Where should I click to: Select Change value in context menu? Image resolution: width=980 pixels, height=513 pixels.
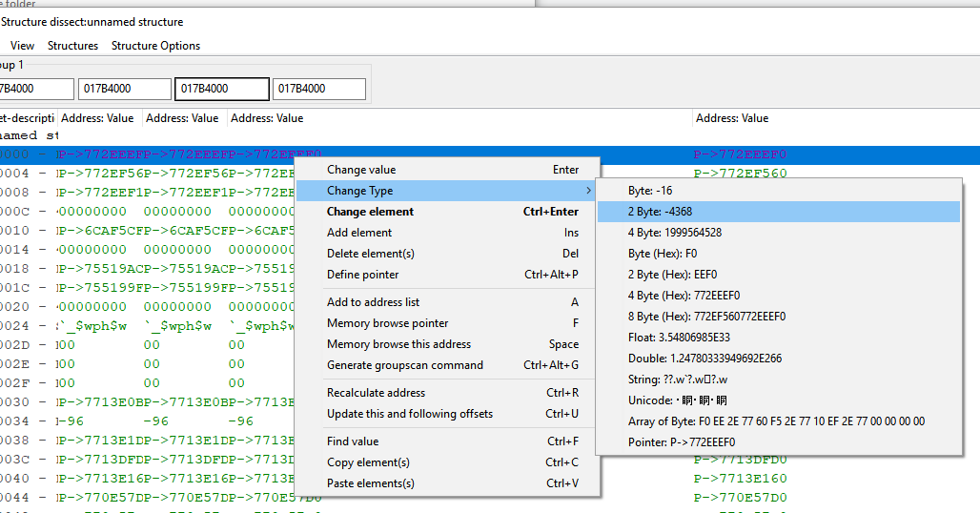click(x=360, y=170)
